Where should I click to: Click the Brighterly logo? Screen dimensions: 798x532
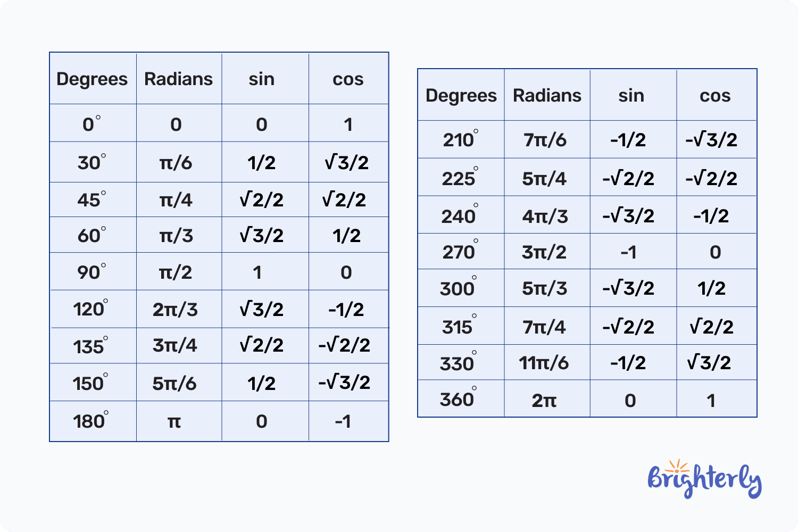click(704, 480)
